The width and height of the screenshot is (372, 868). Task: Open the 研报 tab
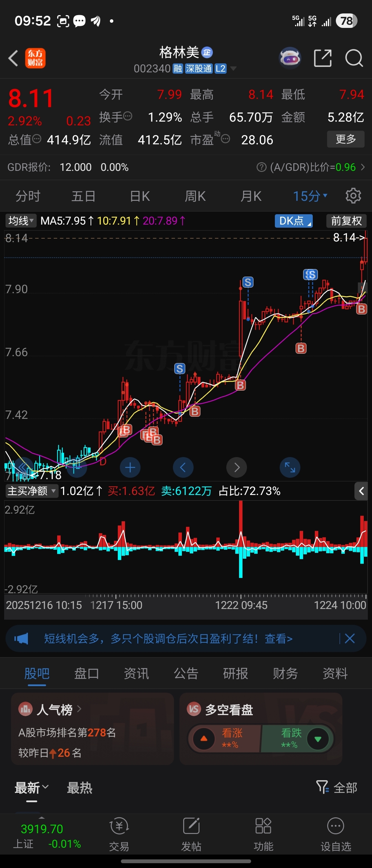click(236, 673)
